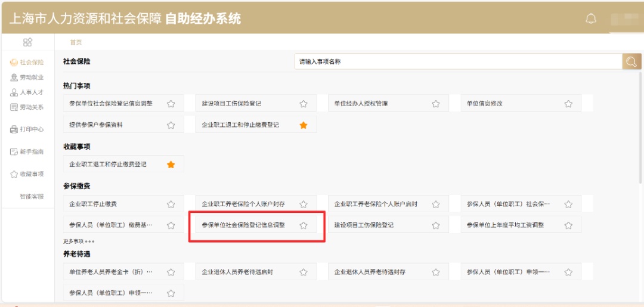Viewport: 644px width, 307px height.
Task: Open 打印中心 from the sidebar
Action: pyautogui.click(x=27, y=129)
